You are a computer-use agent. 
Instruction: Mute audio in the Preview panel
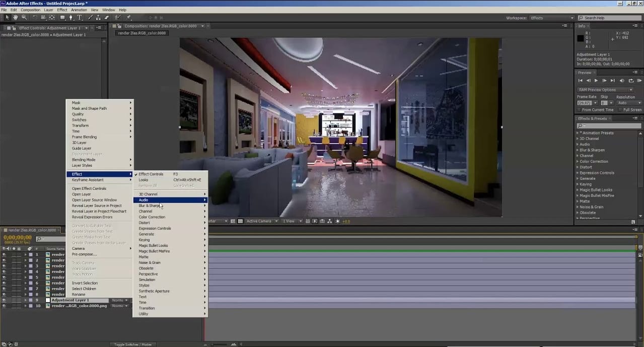point(622,81)
